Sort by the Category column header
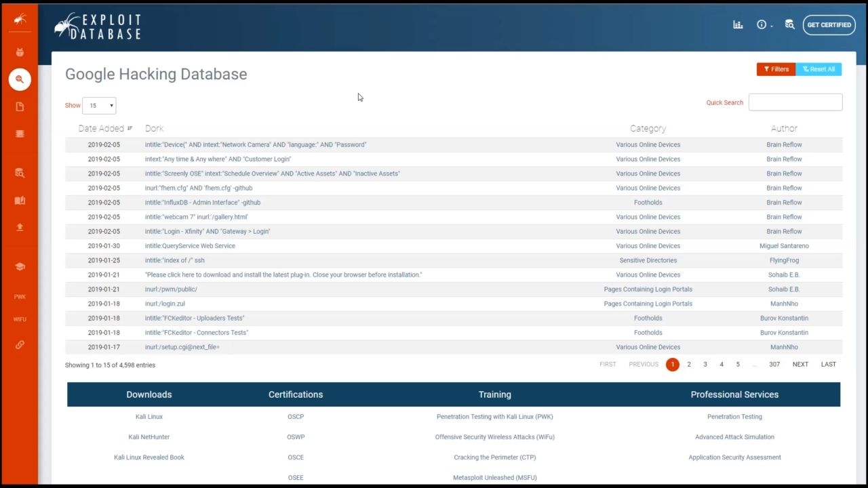Screen dimensions: 868x488 point(648,128)
